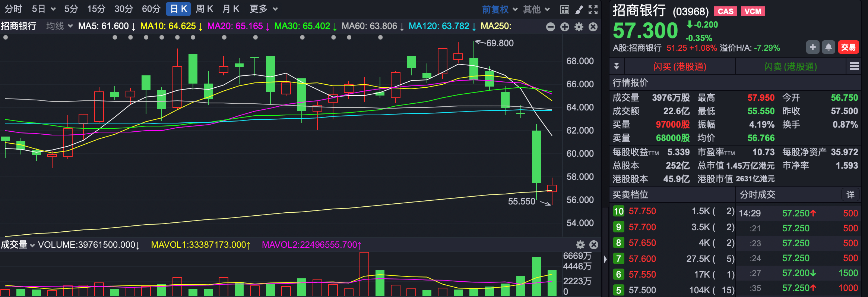The width and height of the screenshot is (868, 297).
Task: Select ask level 7 at 57.600
Action: 673,259
